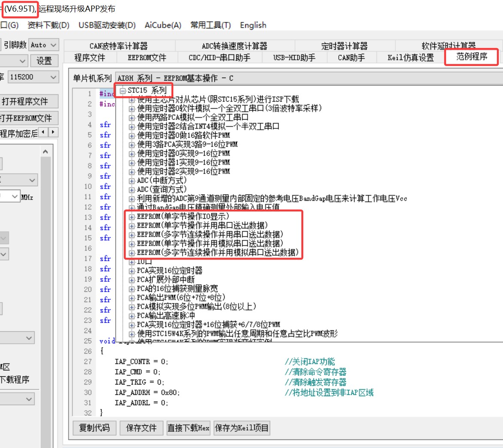Expand 使用定时器0做16路软件PWM node
Screen dimensions: 503x448
point(132,136)
